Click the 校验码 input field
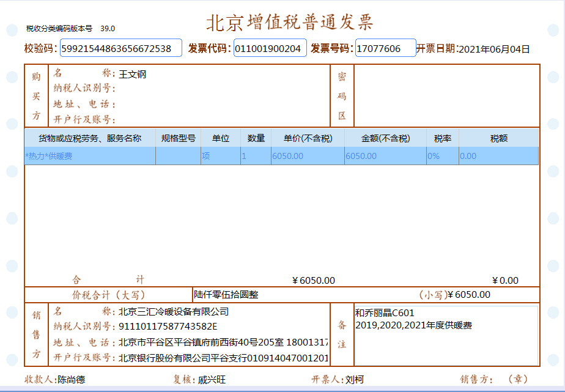 click(x=120, y=48)
